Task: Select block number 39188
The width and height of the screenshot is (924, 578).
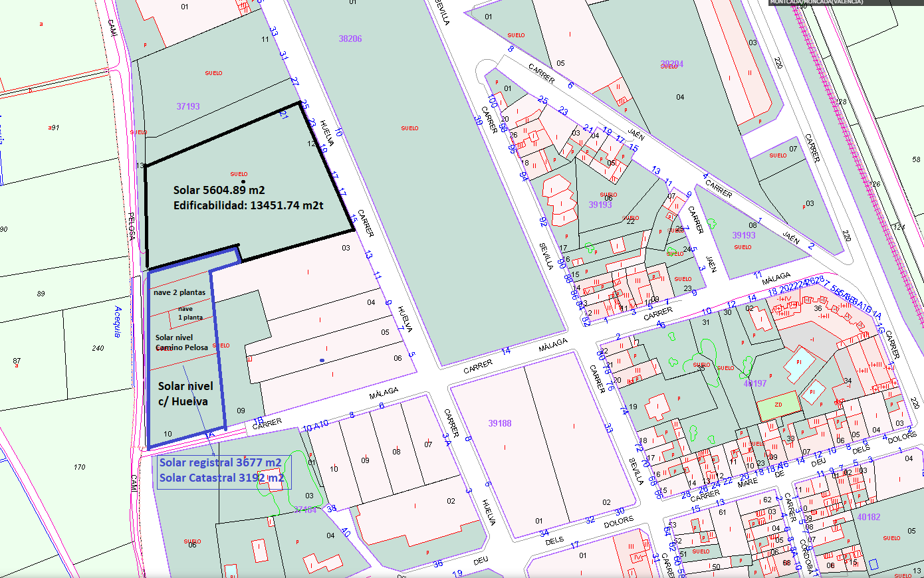Action: point(500,423)
